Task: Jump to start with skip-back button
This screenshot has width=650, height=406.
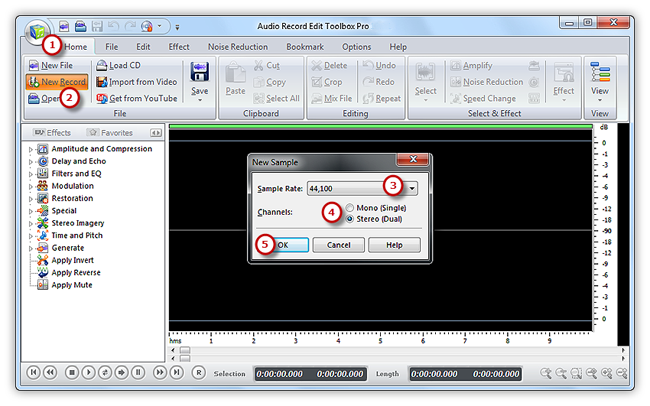Action: (33, 372)
